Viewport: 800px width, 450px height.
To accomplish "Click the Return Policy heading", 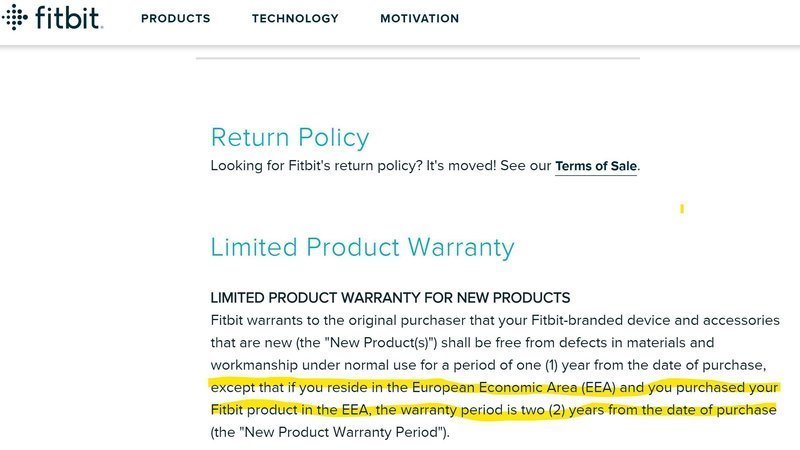I will pos(289,137).
